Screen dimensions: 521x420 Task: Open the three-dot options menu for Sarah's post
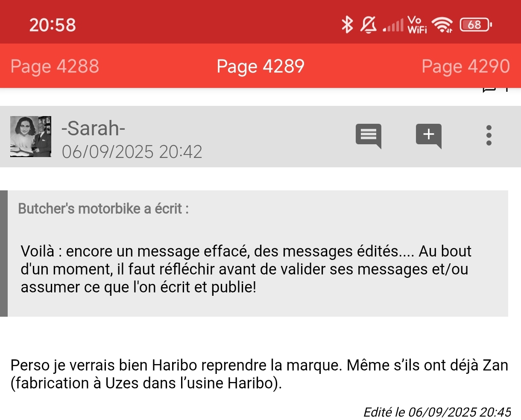pyautogui.click(x=489, y=136)
